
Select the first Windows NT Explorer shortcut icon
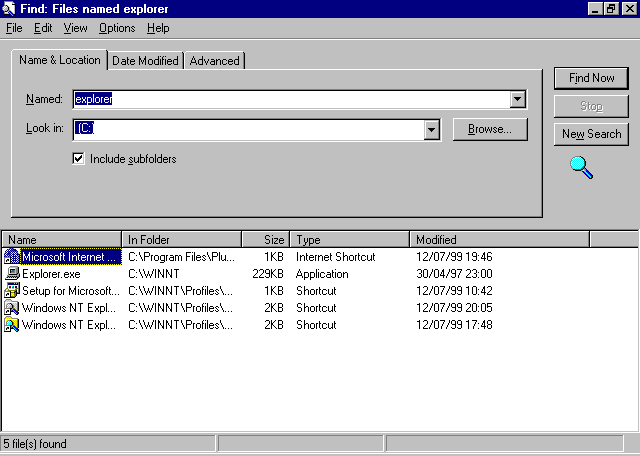[12, 308]
